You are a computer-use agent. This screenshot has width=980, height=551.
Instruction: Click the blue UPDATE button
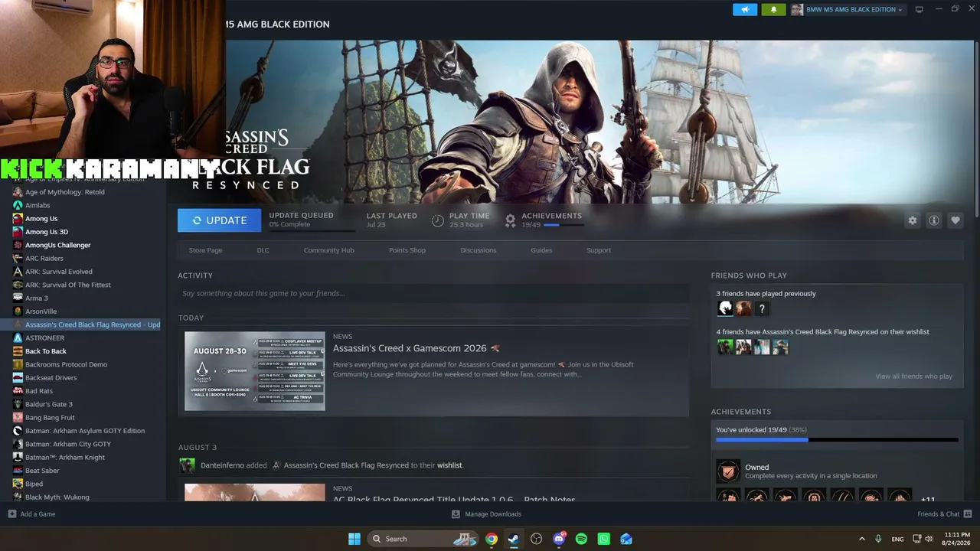tap(219, 220)
